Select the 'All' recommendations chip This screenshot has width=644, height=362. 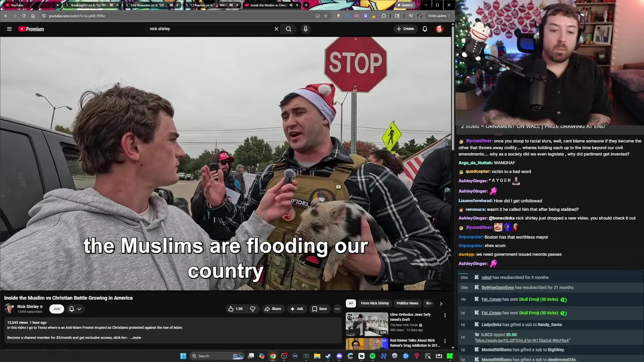(x=351, y=303)
